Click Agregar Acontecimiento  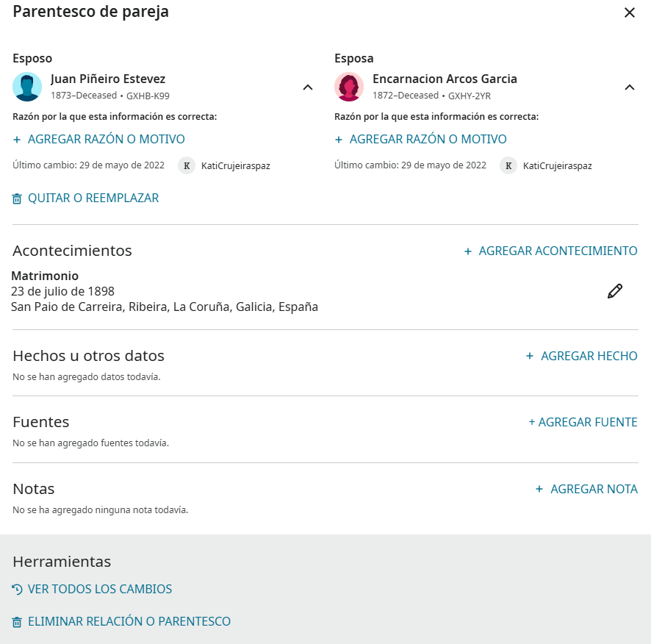tap(550, 251)
